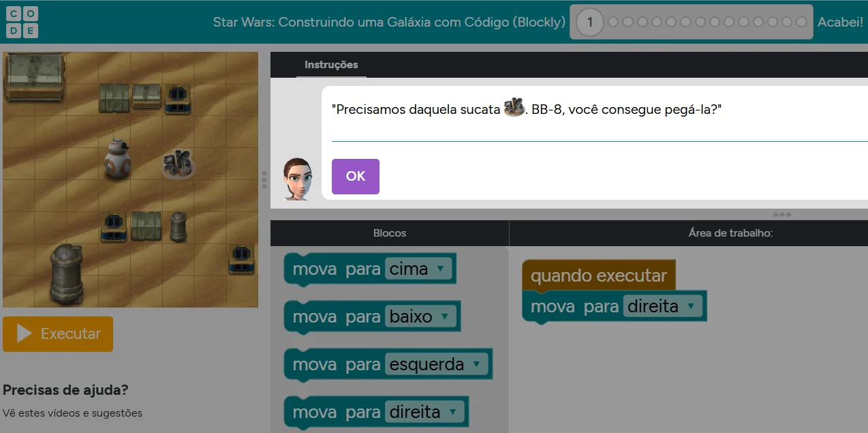The image size is (868, 433).
Task: Select the "mova" word on the workspace direita block
Action: 553,307
